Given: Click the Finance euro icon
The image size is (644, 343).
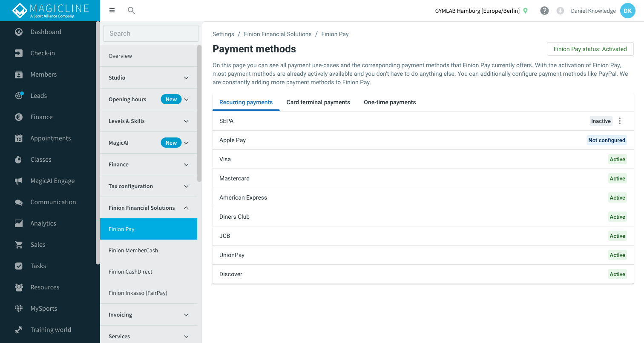Looking at the screenshot, I should pos(19,117).
